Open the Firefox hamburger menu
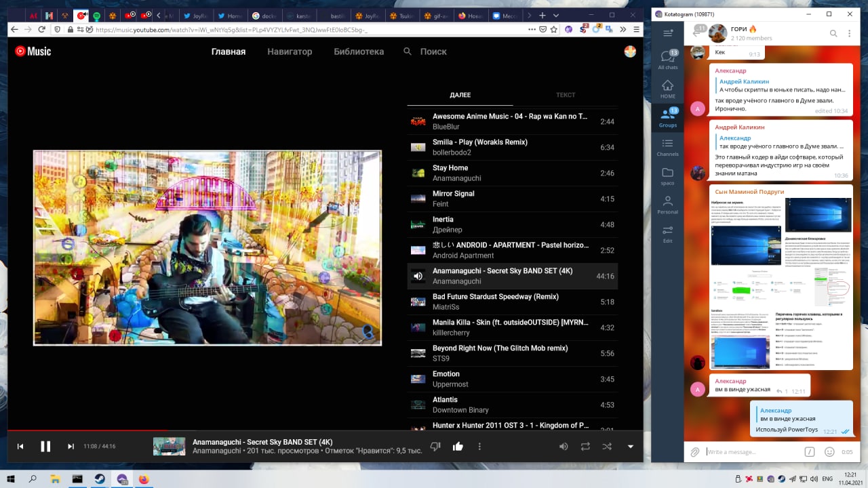Viewport: 868px width, 488px height. pos(636,29)
